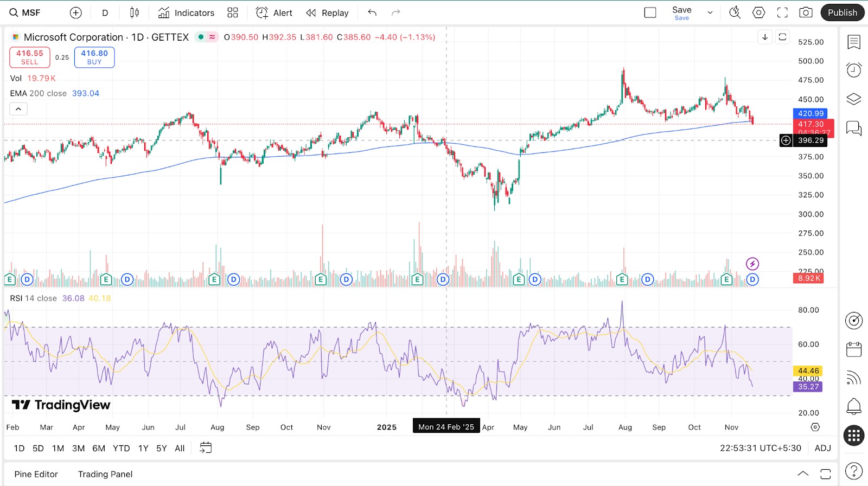Screen dimensions: 868x486
Task: Open the target screener icon in sidebar
Action: point(854,321)
